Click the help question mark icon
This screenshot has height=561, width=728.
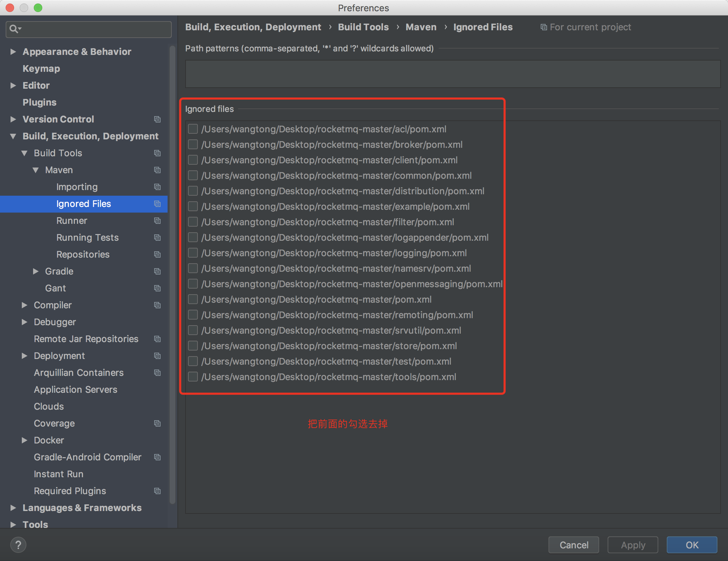pyautogui.click(x=18, y=545)
